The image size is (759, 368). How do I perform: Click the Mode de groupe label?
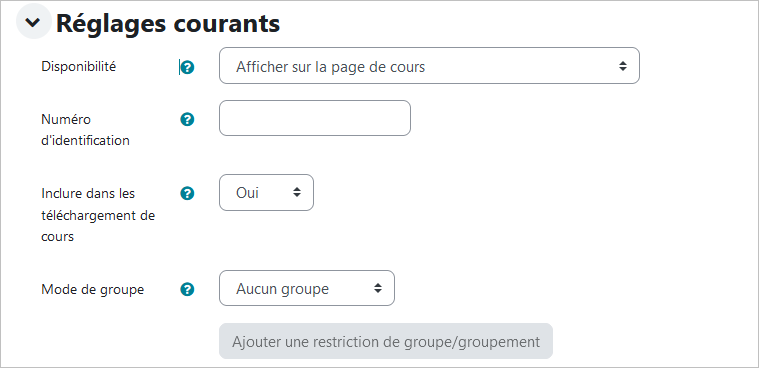coord(93,290)
